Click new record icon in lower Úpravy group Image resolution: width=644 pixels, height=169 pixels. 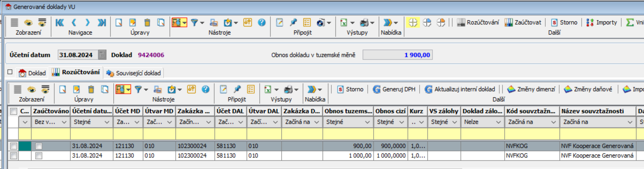[x=63, y=89]
